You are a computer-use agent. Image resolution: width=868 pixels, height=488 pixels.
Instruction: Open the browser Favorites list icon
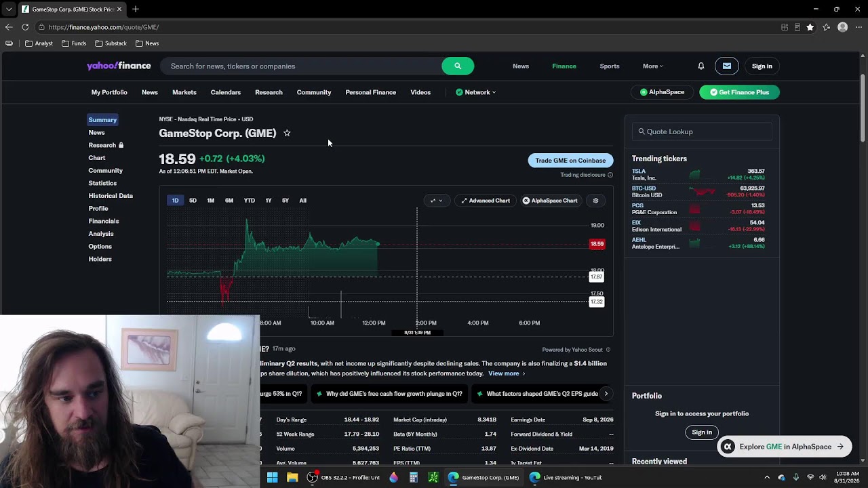coord(827,27)
